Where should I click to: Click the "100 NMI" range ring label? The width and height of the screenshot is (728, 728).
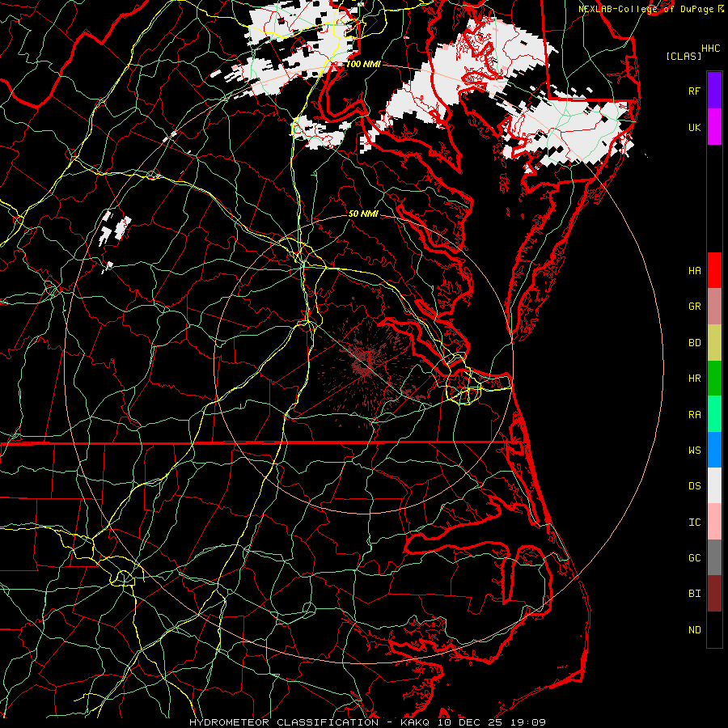pos(363,64)
